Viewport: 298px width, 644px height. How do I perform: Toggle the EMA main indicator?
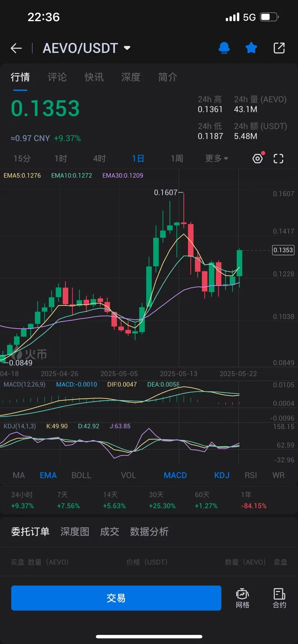(48, 475)
